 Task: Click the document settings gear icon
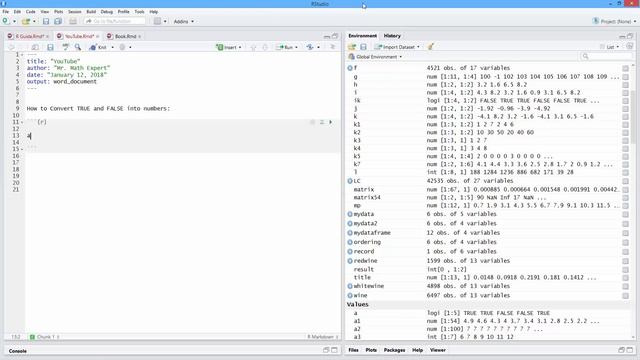pos(122,47)
